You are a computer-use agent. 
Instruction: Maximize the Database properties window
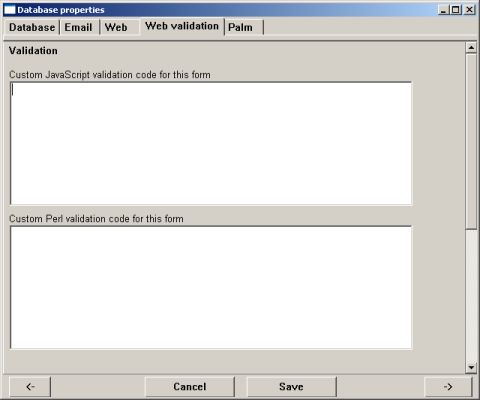[x=455, y=10]
